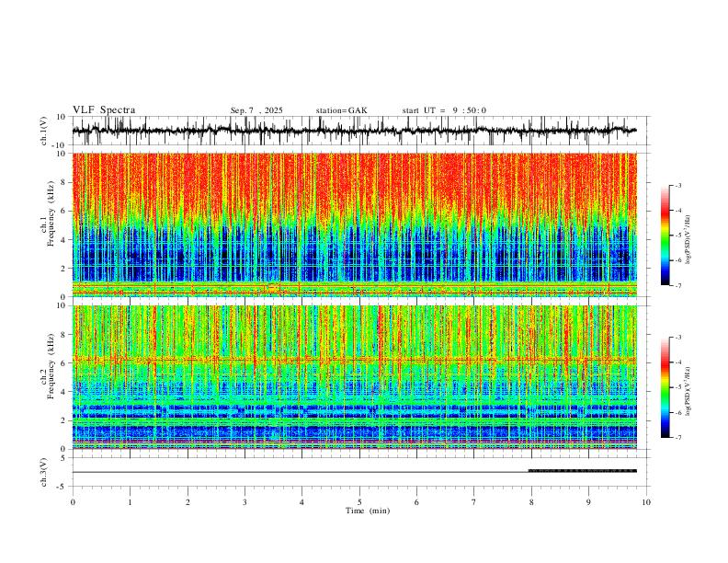
Task: Click the date 'Sep. 7, 2025'
Action: (x=256, y=110)
